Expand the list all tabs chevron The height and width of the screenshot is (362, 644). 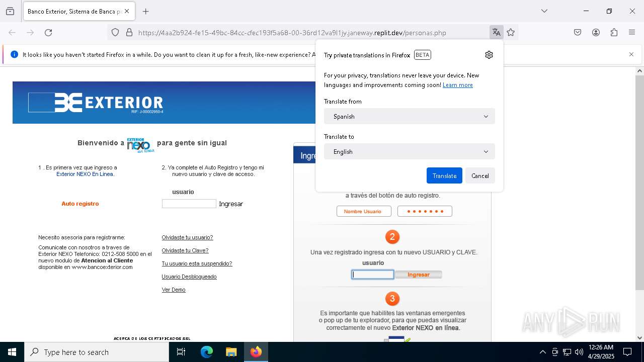pos(544,11)
